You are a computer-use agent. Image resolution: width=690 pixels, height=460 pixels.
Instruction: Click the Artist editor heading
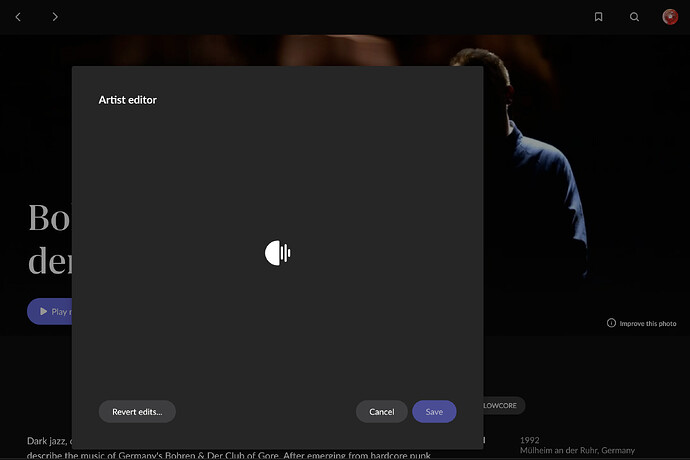point(128,100)
